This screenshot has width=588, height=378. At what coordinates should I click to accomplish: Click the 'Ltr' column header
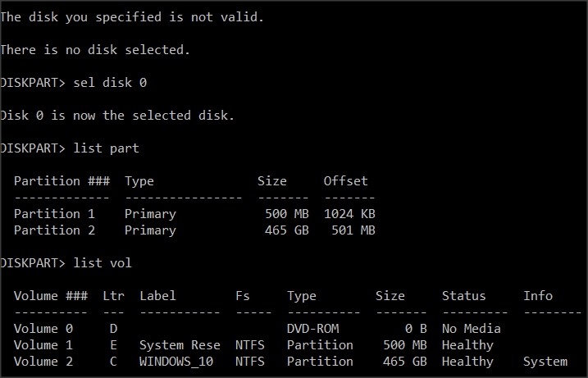coord(113,296)
